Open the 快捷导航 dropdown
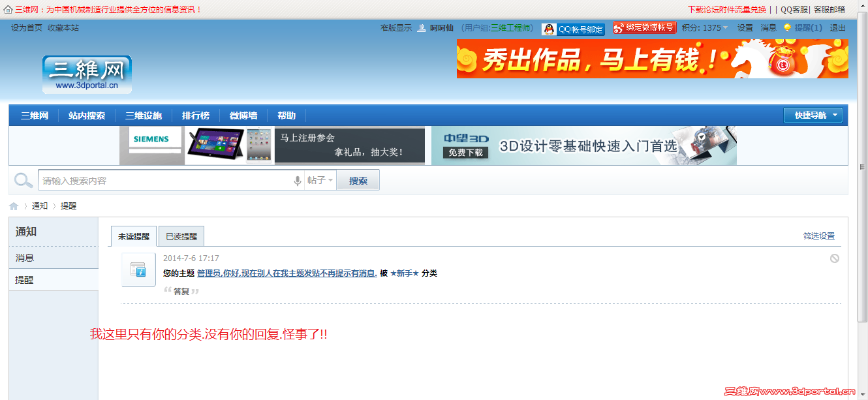868x400 pixels. (x=813, y=115)
